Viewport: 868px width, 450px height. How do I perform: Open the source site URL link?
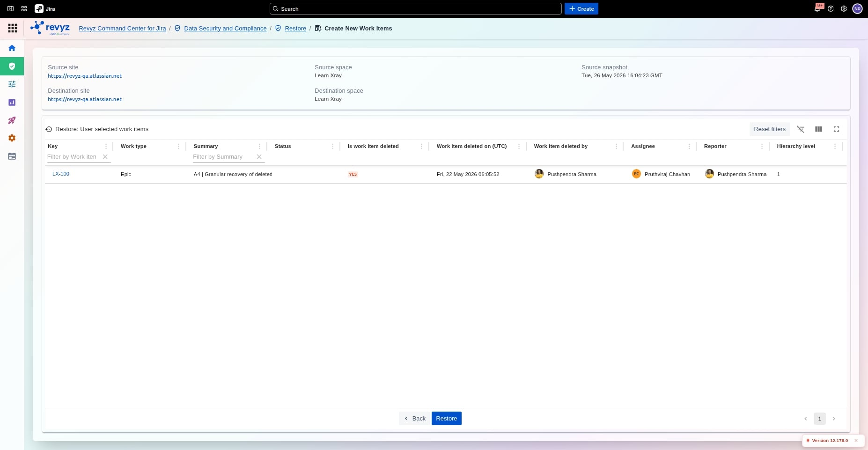pyautogui.click(x=85, y=76)
